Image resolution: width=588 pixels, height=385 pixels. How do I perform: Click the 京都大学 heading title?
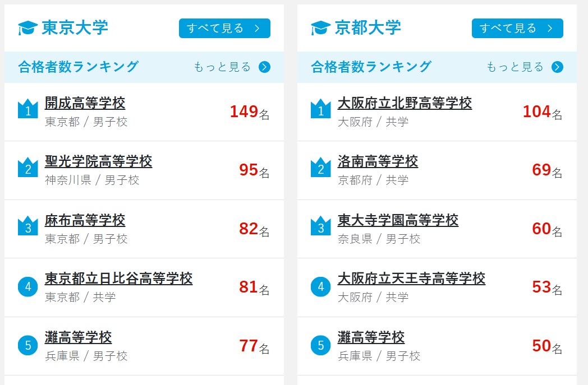(367, 27)
